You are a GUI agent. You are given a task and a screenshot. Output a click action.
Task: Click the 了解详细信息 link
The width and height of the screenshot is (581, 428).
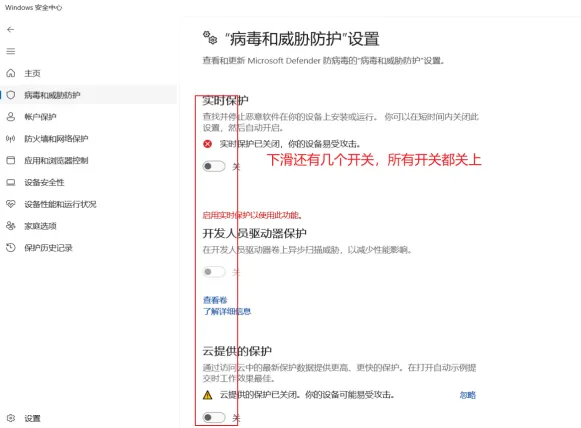pyautogui.click(x=227, y=311)
